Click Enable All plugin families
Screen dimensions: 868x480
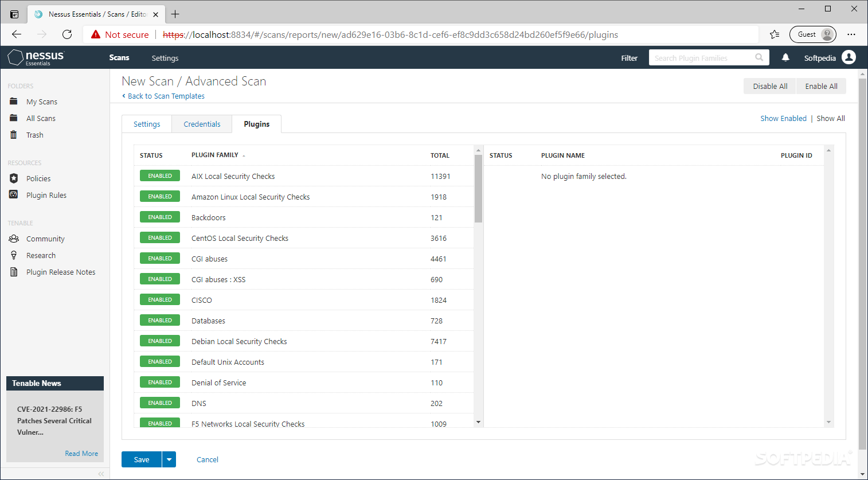[x=821, y=85]
